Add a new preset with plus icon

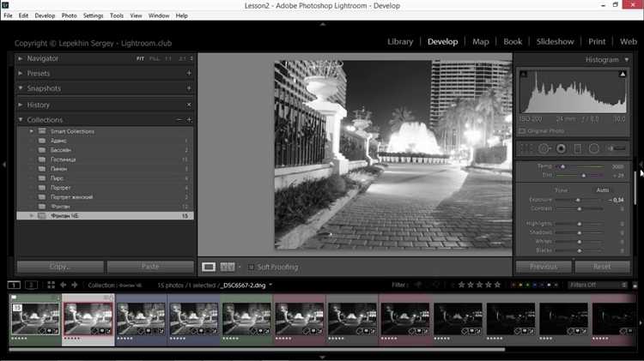click(189, 74)
